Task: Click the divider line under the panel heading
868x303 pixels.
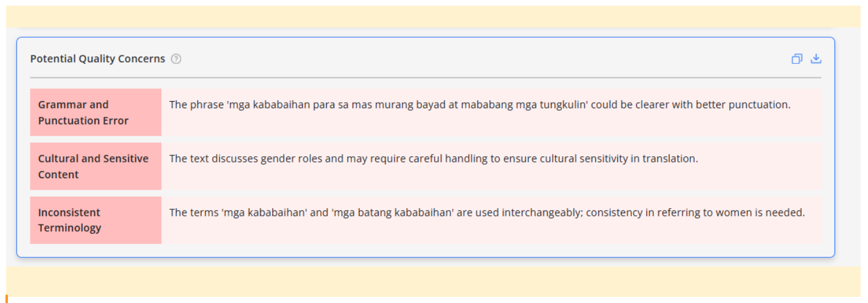Action: click(x=425, y=78)
